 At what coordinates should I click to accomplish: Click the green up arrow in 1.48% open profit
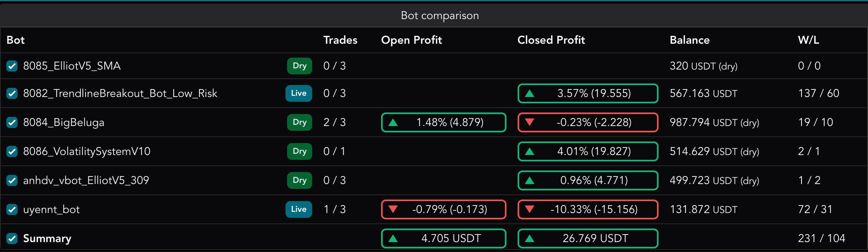pos(393,122)
